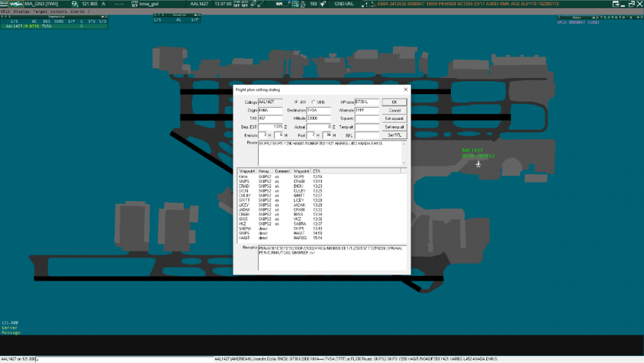
Task: Click the Remarks text area
Action: click(x=332, y=258)
